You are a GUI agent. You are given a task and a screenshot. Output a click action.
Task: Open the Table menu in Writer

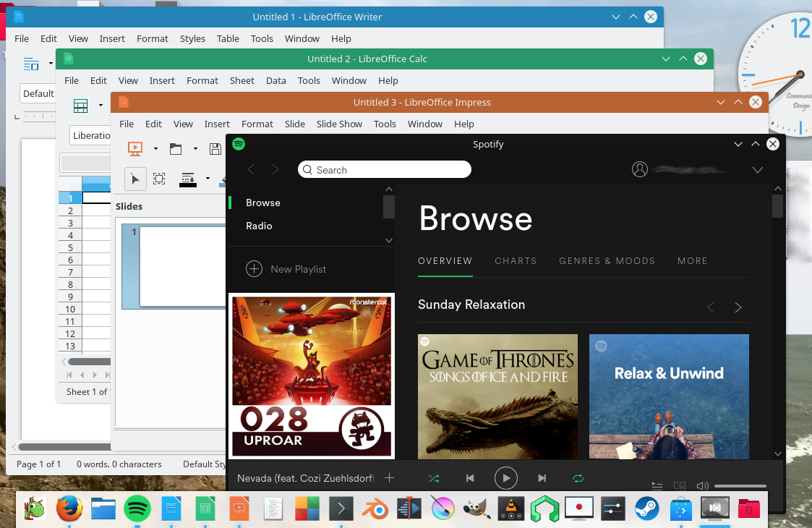[x=228, y=38]
